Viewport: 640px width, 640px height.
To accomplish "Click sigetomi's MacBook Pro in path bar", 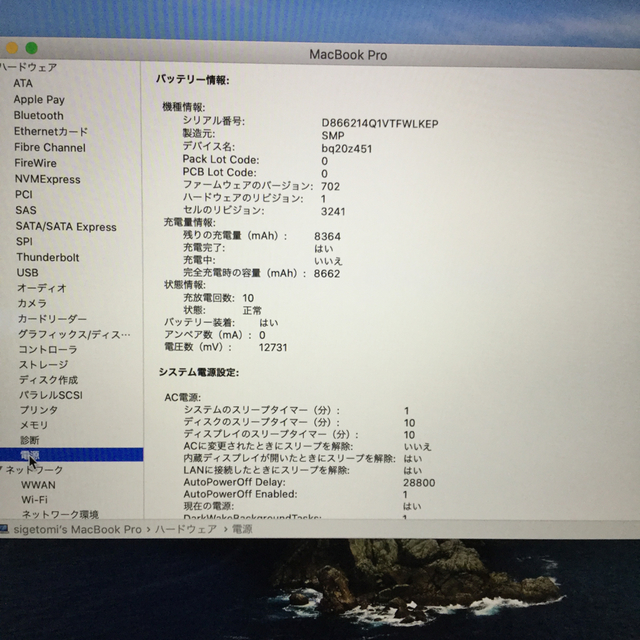I will (78, 529).
